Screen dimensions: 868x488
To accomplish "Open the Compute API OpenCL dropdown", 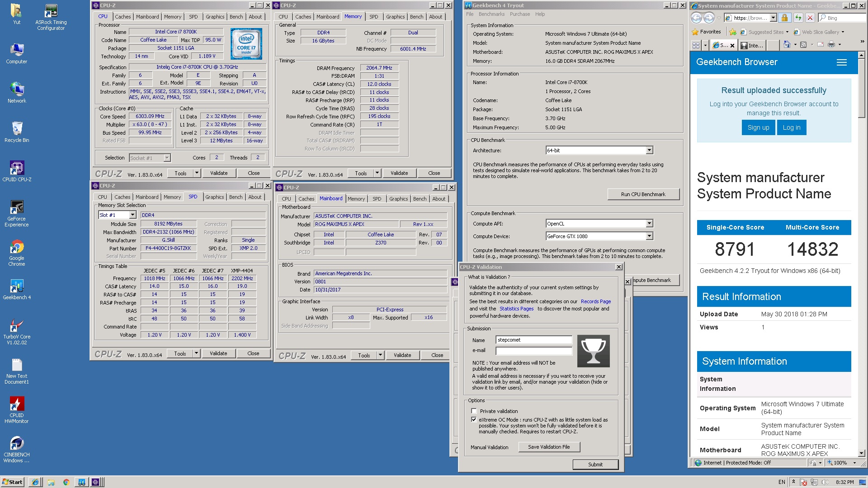I will click(649, 224).
